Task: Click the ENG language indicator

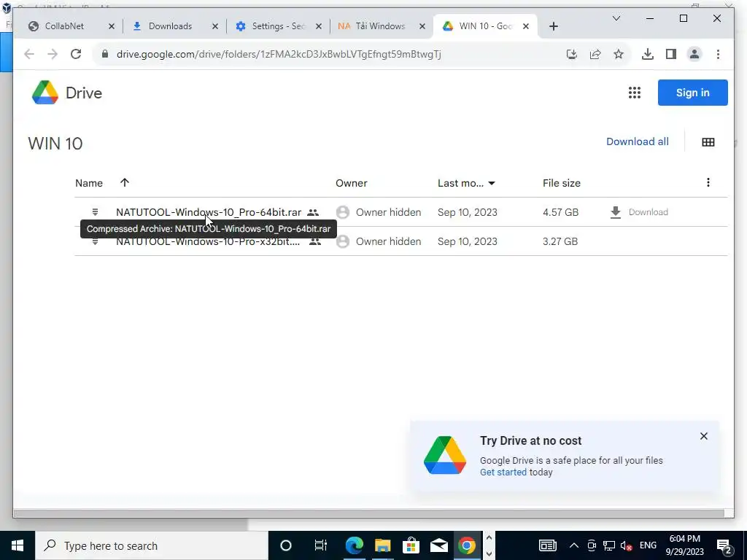Action: click(648, 545)
